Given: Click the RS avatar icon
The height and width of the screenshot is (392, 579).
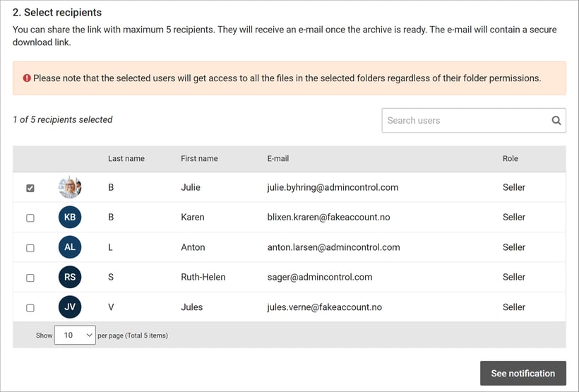Looking at the screenshot, I should pos(70,277).
